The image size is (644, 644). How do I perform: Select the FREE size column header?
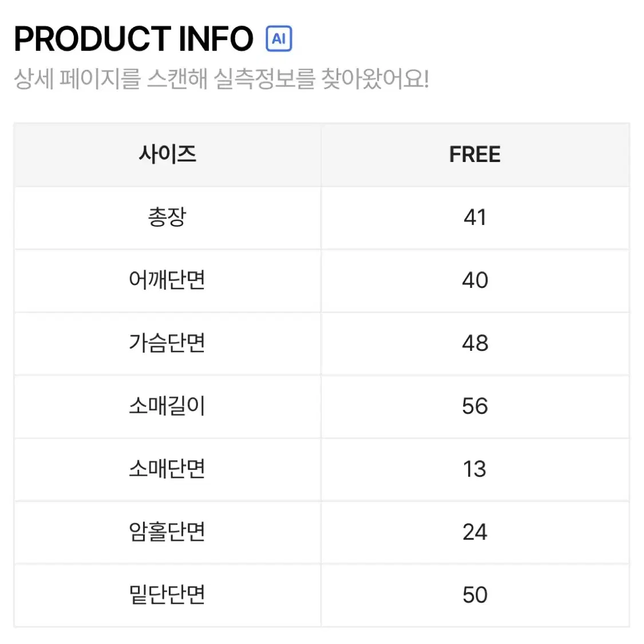475,155
